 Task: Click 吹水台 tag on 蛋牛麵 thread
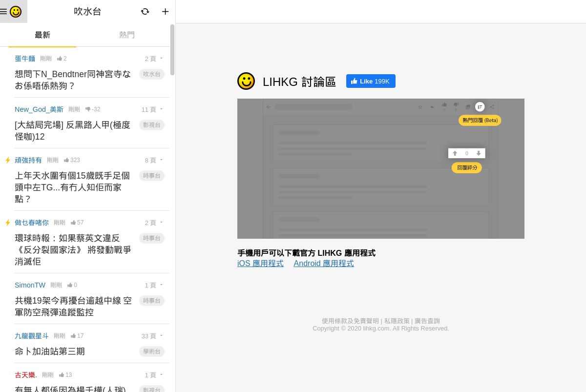coord(152,74)
